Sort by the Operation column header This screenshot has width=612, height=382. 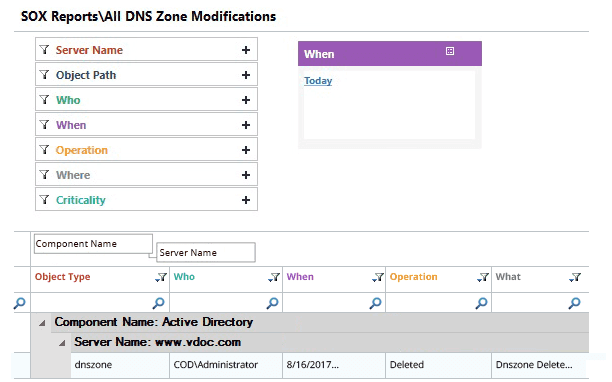413,277
